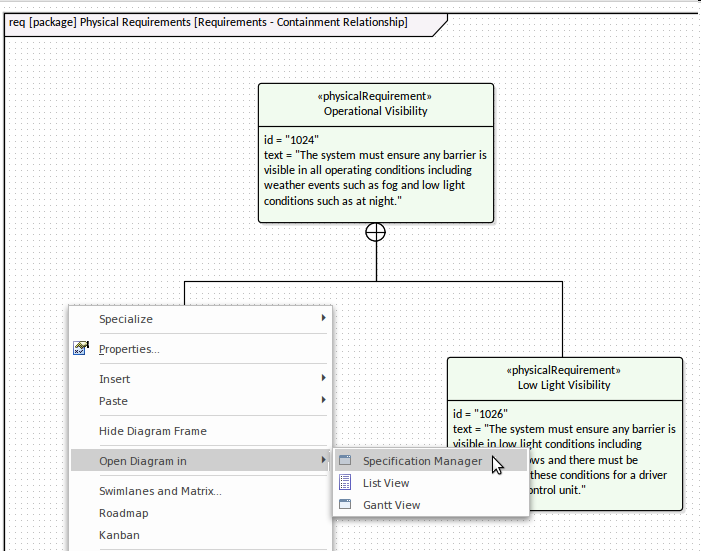Select the Operational Visibility requirement header
701x551 pixels.
[375, 104]
